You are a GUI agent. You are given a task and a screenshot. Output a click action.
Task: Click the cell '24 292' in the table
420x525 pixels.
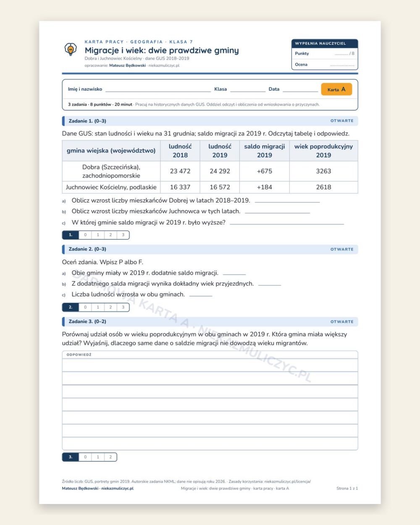click(x=220, y=171)
